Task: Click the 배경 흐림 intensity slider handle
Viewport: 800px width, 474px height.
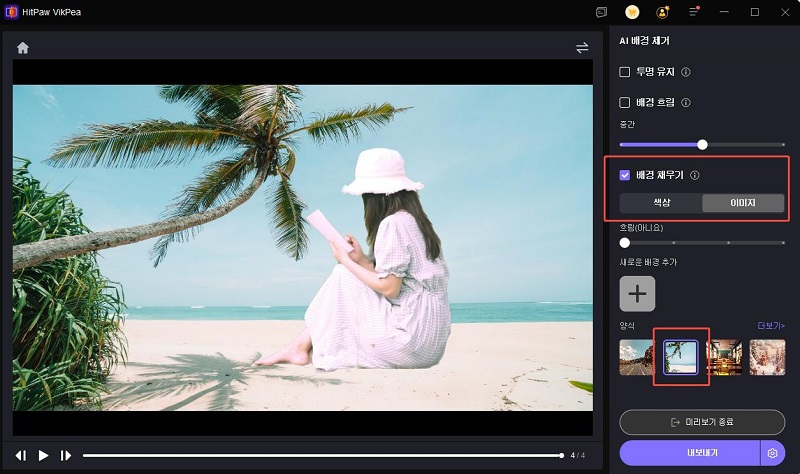Action: [702, 144]
